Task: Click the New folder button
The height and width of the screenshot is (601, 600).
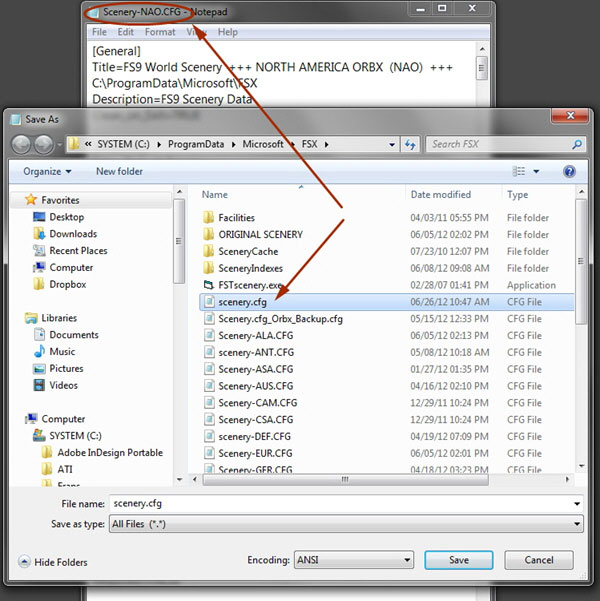Action: tap(119, 172)
